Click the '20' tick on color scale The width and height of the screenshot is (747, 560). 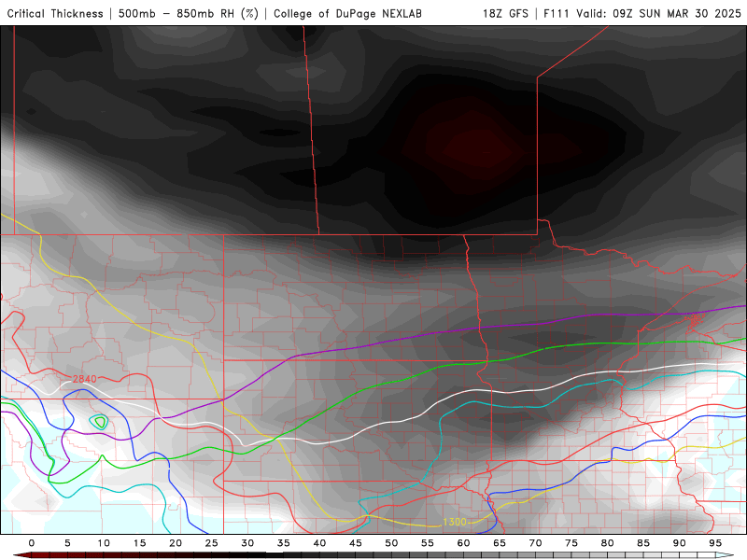(176, 543)
